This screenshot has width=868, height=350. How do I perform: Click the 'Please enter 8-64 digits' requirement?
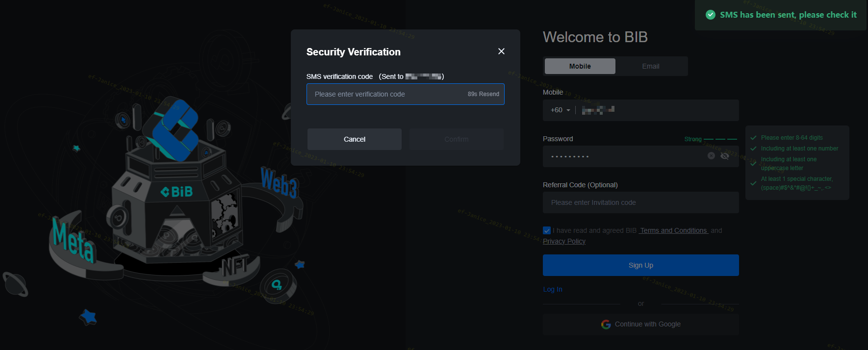[792, 138]
